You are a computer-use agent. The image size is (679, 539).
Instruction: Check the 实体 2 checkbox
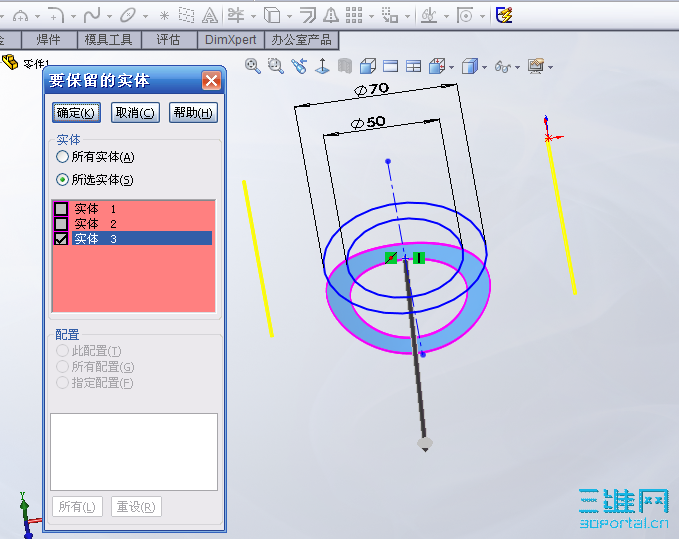coord(61,224)
